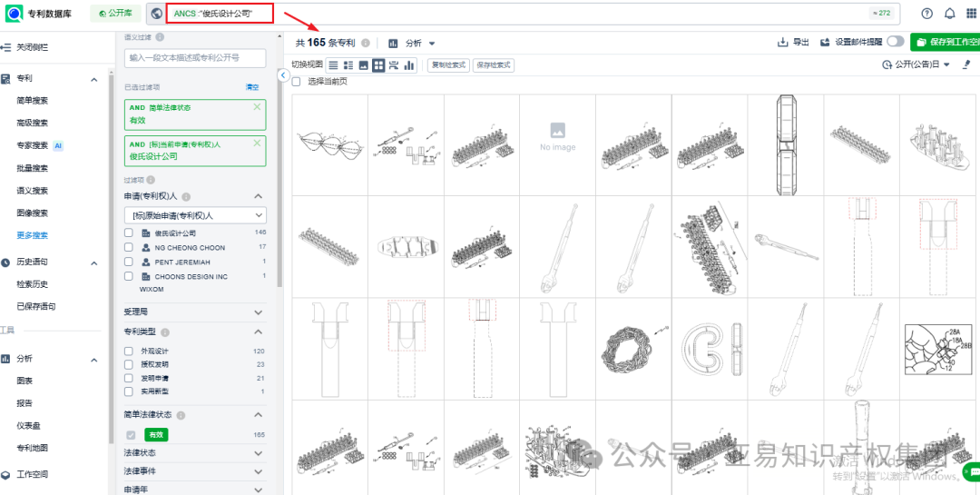
Task: Click the help question mark icon
Action: coord(926,14)
